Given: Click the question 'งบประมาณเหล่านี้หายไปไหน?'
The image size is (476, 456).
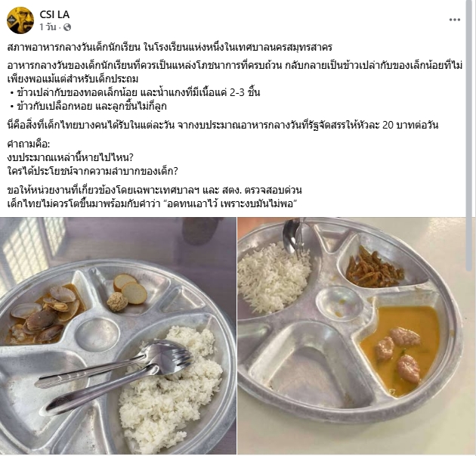Looking at the screenshot, I should 70,157.
